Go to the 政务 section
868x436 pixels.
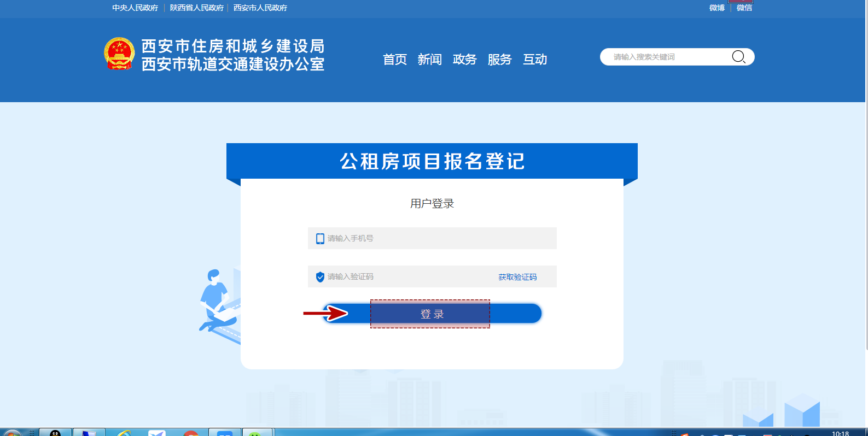pyautogui.click(x=465, y=60)
